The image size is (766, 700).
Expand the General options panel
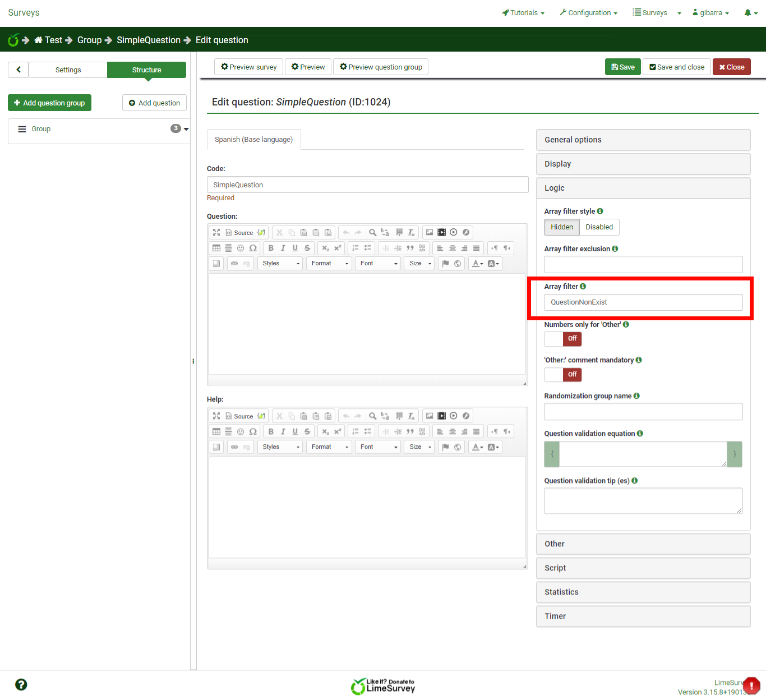click(643, 140)
